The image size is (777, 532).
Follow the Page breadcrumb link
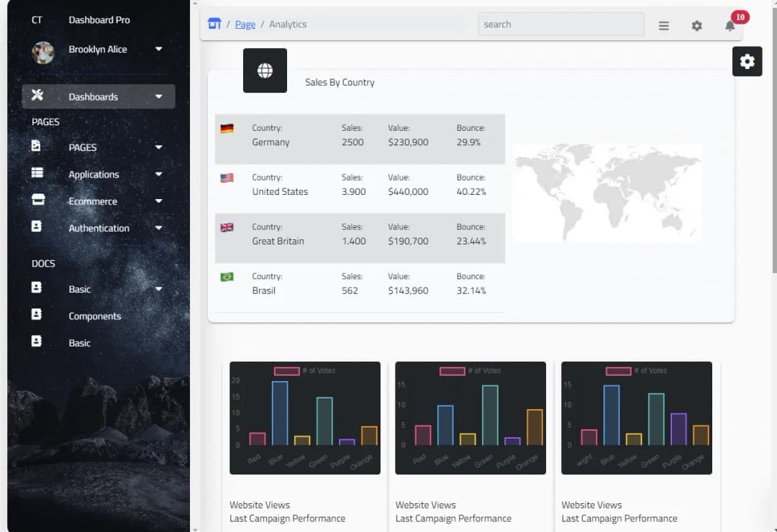pos(245,24)
